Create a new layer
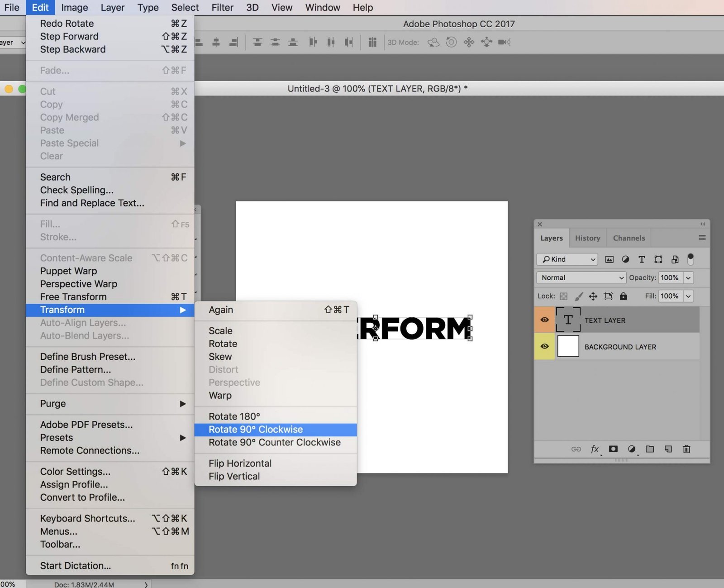Image resolution: width=724 pixels, height=588 pixels. [668, 449]
